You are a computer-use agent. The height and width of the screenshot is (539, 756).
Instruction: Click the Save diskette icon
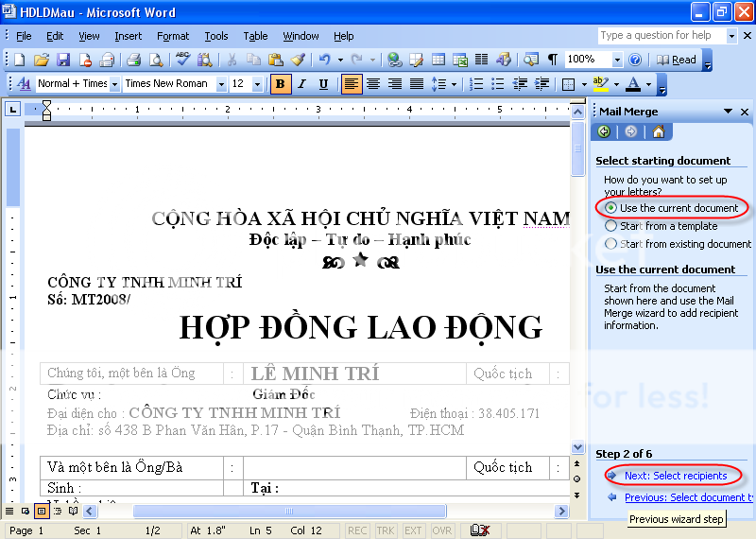coord(63,60)
